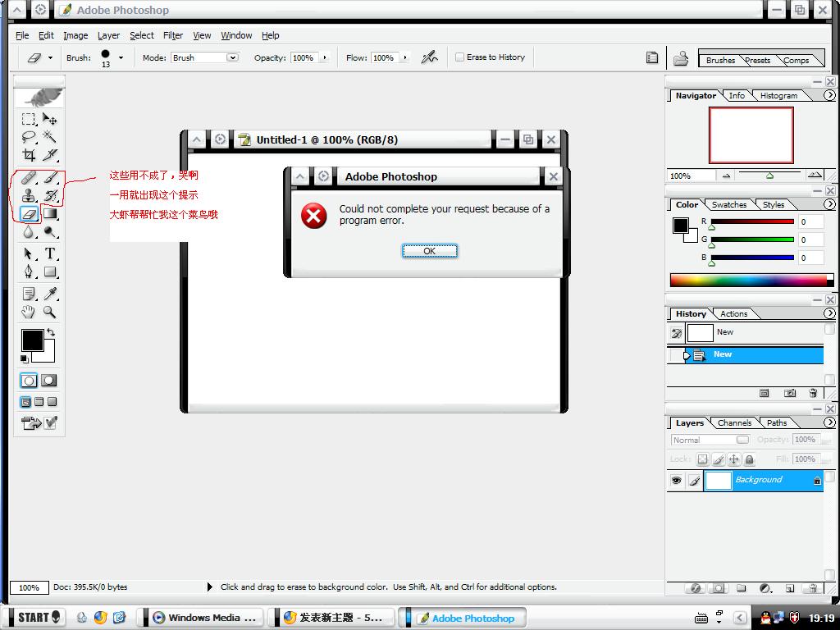Choose the Healing Brush tool

click(29, 177)
